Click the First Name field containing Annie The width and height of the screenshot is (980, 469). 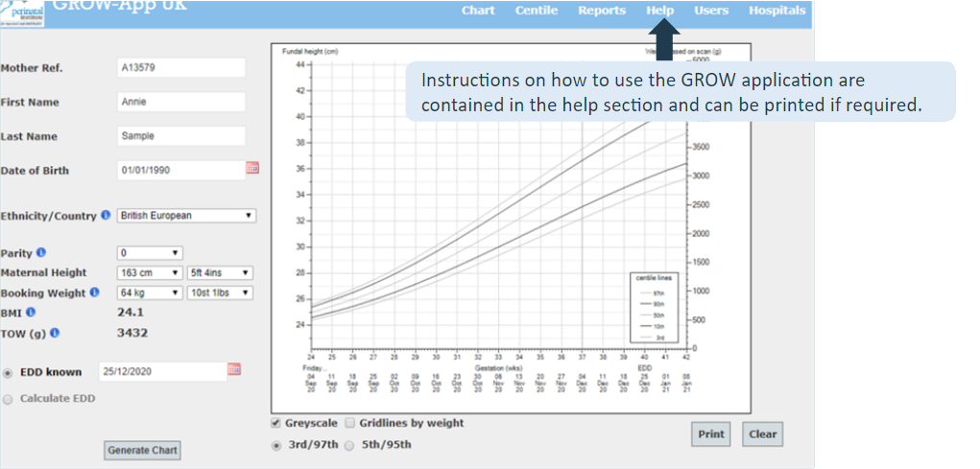point(181,102)
